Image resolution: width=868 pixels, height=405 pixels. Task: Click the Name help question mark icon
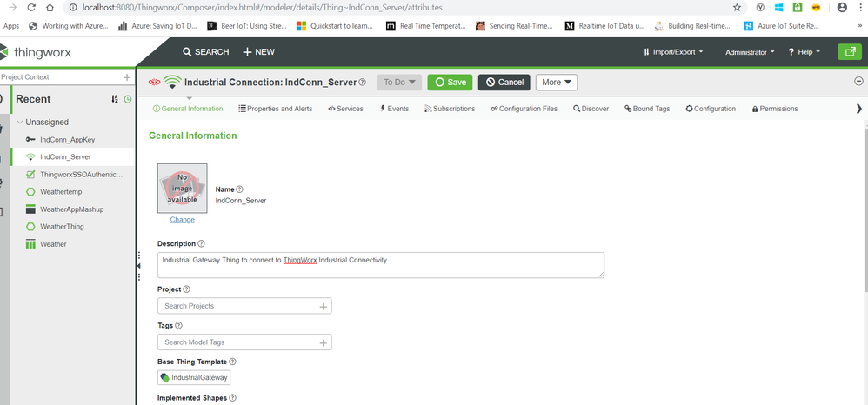(x=240, y=189)
